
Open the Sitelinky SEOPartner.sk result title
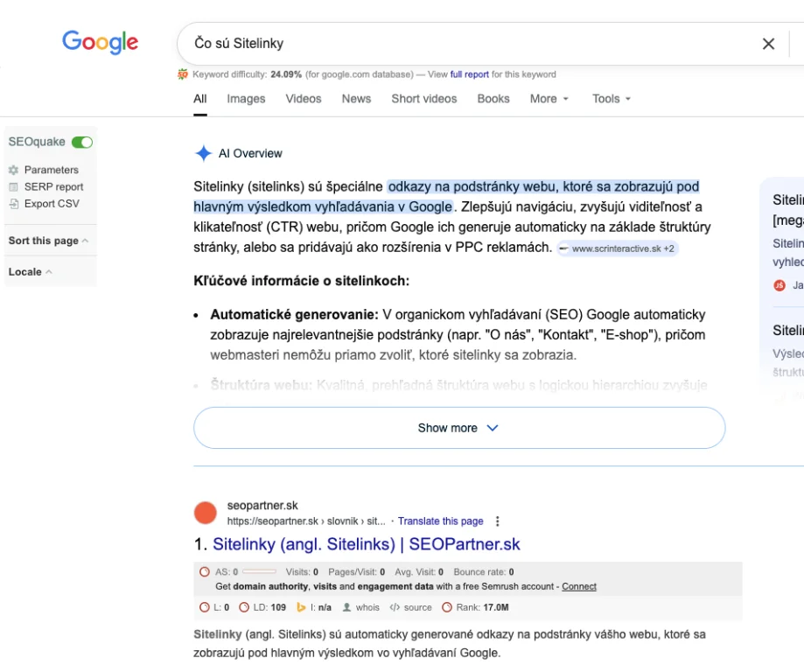pos(366,544)
